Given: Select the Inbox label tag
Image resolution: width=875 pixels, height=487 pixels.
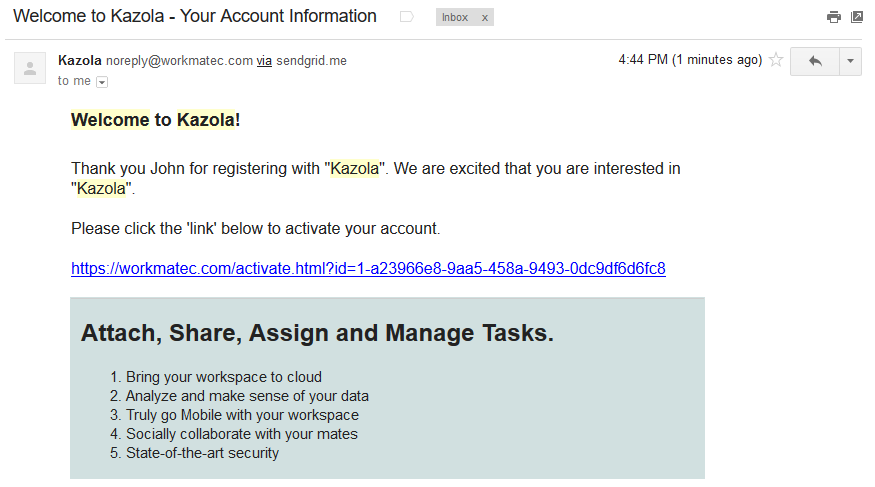Looking at the screenshot, I should tap(455, 17).
